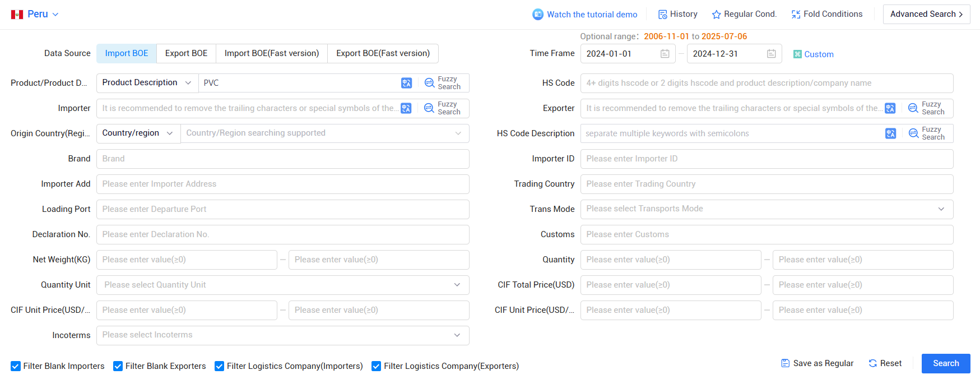Expand the Trans Mode dropdown
Viewport: 980px width, 379px height.
[x=767, y=209]
